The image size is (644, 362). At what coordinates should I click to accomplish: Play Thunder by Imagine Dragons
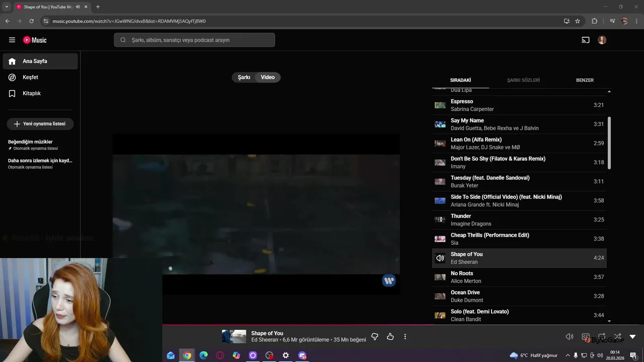coord(519,220)
